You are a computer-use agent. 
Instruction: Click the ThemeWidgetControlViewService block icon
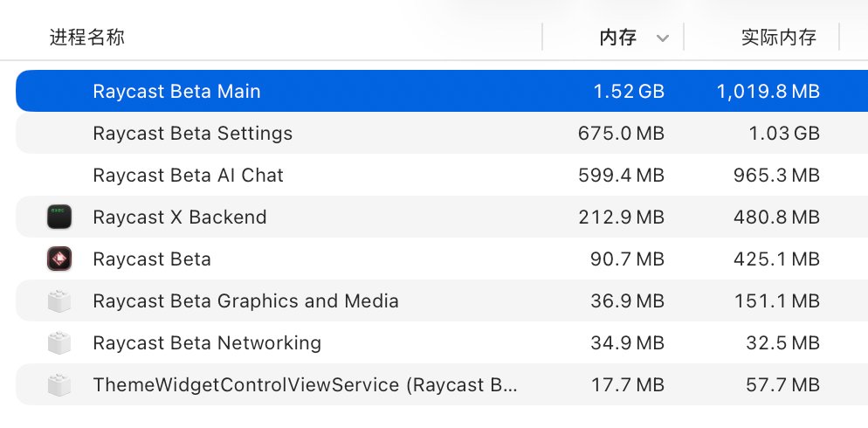59,385
